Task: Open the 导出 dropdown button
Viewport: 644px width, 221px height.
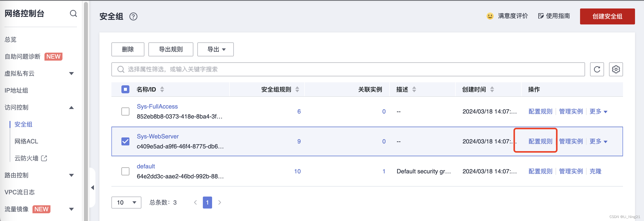Action: point(216,49)
